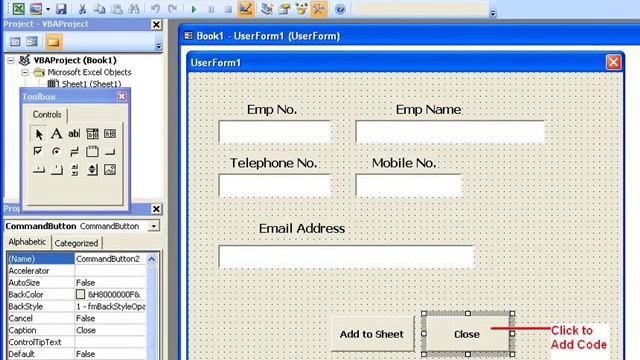Switch to the Categorized properties tab
This screenshot has height=360, width=640.
click(x=76, y=243)
